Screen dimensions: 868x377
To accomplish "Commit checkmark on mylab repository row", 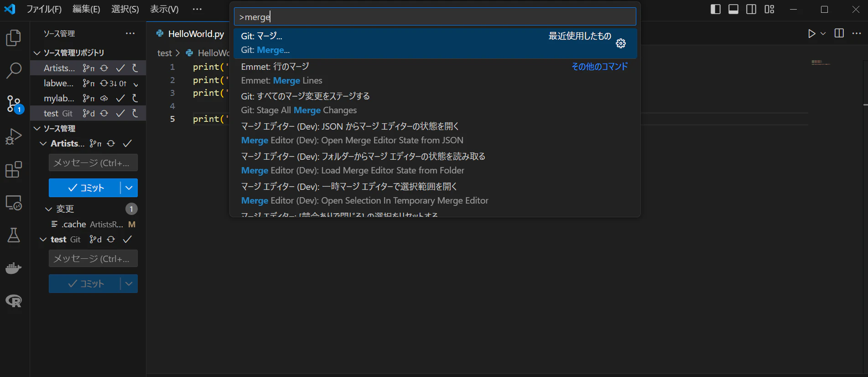I will point(120,98).
